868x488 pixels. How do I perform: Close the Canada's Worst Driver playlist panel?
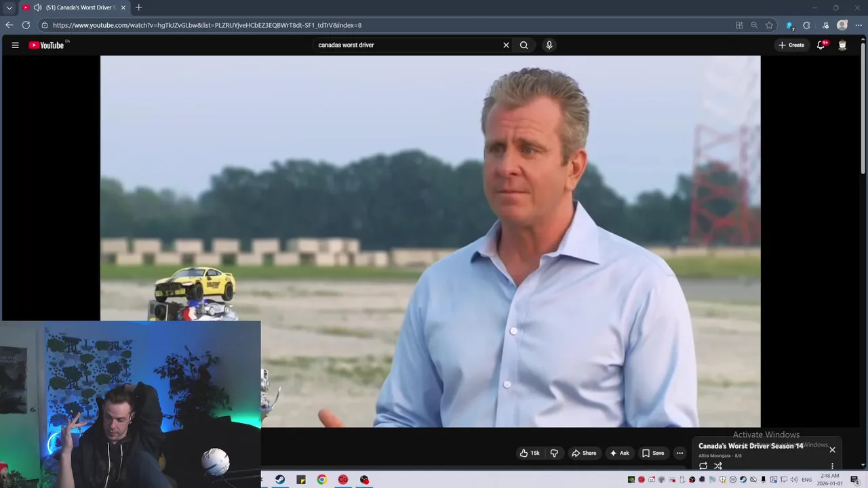click(x=832, y=449)
